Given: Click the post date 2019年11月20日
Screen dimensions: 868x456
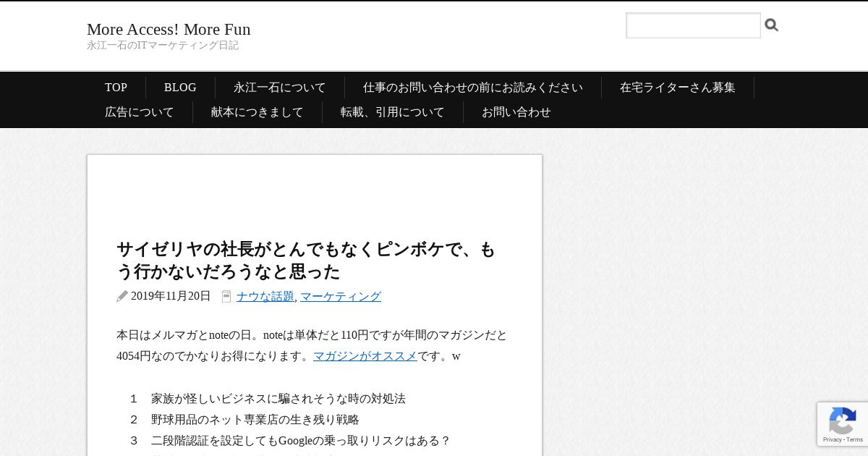Looking at the screenshot, I should click(x=171, y=296).
